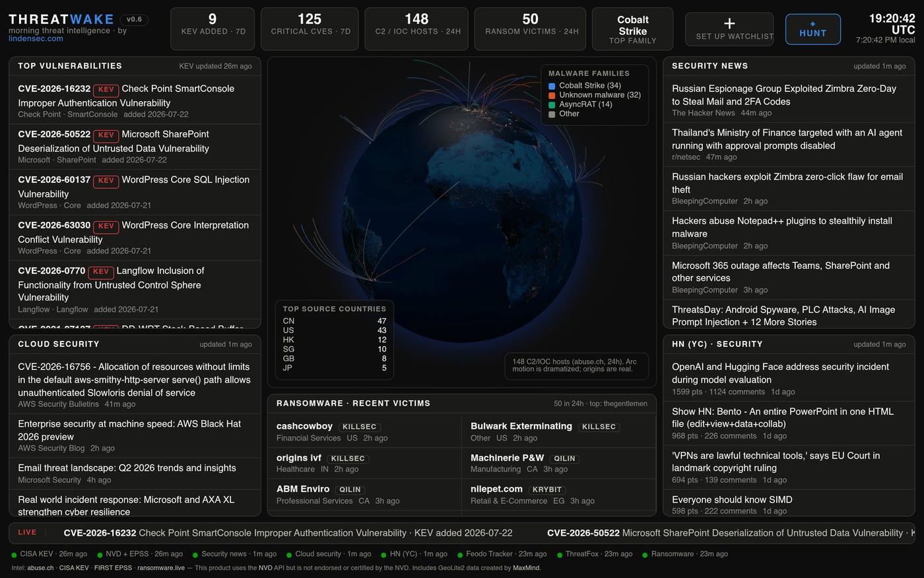Screen dimensions: 924x578
Task: Open Notepad++ plugins malware story
Action: (789, 233)
